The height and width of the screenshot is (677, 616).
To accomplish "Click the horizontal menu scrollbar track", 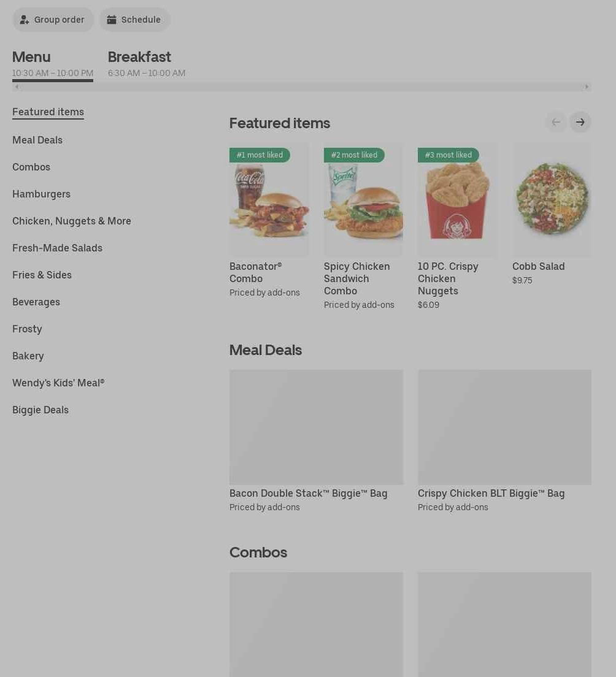I will pos(301,87).
